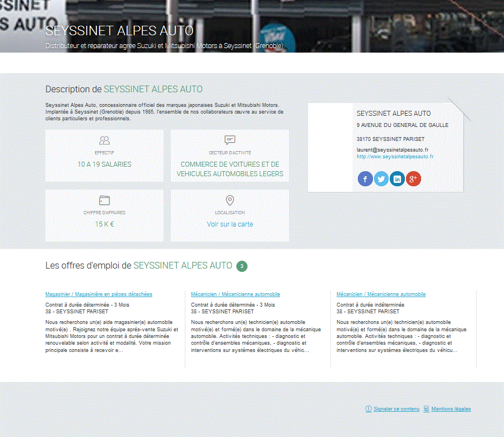Open the 3 Mois Mécanicien automobile offer

coord(235,294)
